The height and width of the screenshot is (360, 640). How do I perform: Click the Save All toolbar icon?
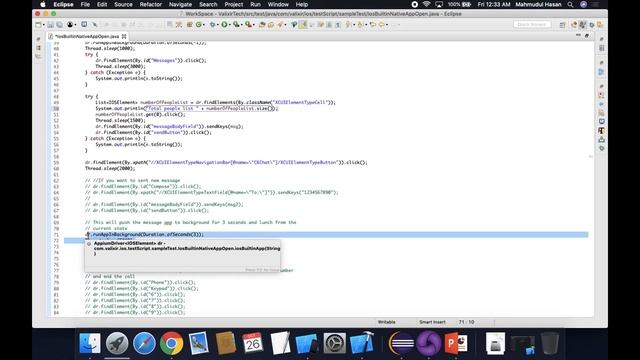click(59, 25)
